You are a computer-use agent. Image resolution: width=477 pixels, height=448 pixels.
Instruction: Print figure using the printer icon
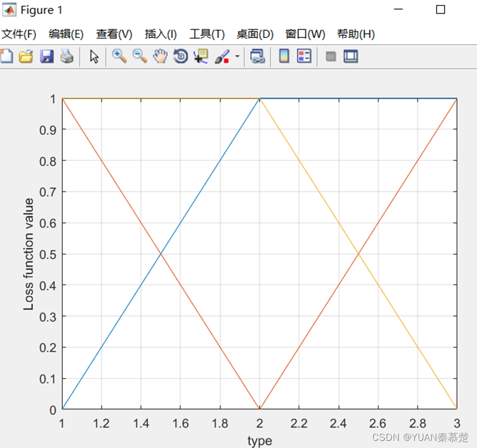point(67,57)
